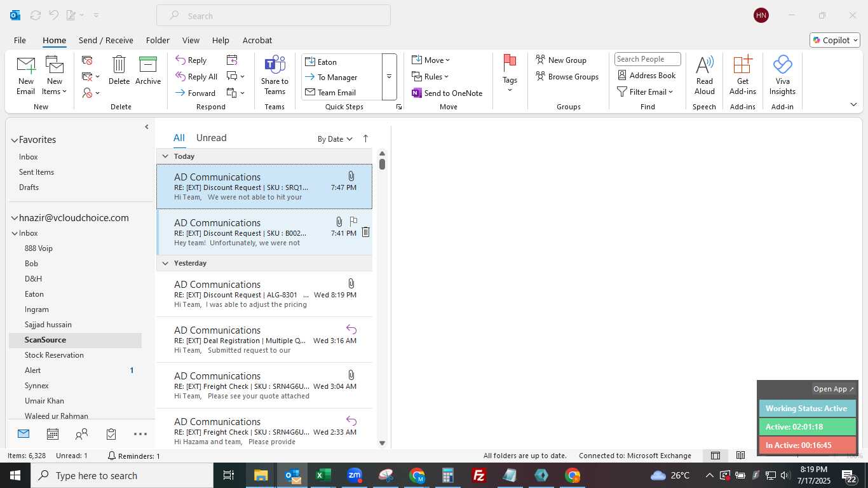Screen dimensions: 868x488
Task: Click Open App in the tracker widget
Action: (x=834, y=389)
